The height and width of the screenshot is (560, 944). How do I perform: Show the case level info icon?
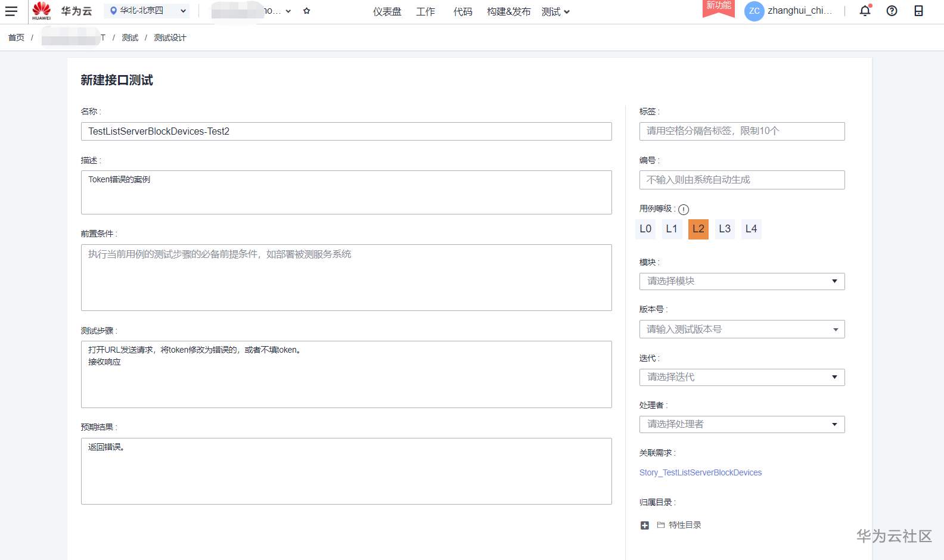coord(684,209)
